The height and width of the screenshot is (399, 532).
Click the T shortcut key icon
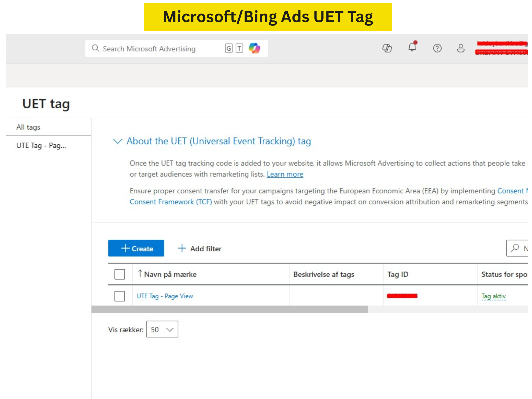tap(239, 49)
